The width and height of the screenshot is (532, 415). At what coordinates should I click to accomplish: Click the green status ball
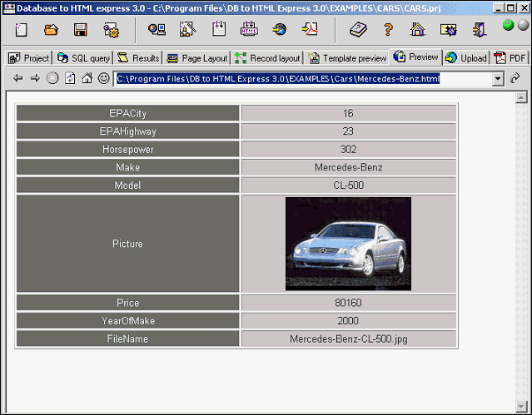[x=508, y=25]
